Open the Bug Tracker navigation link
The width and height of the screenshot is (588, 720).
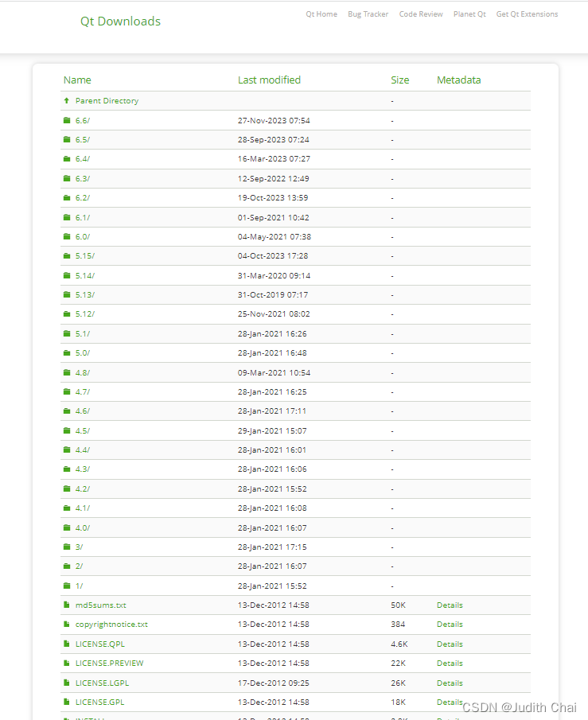click(368, 14)
